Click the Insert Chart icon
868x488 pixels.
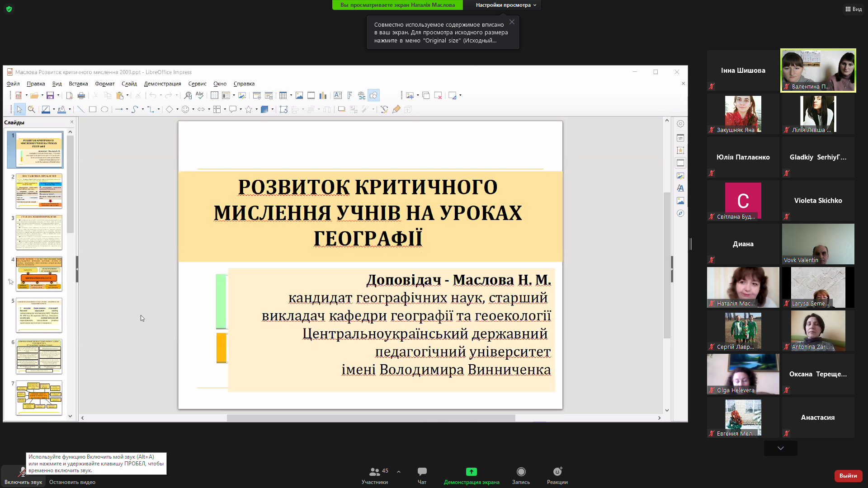(323, 95)
